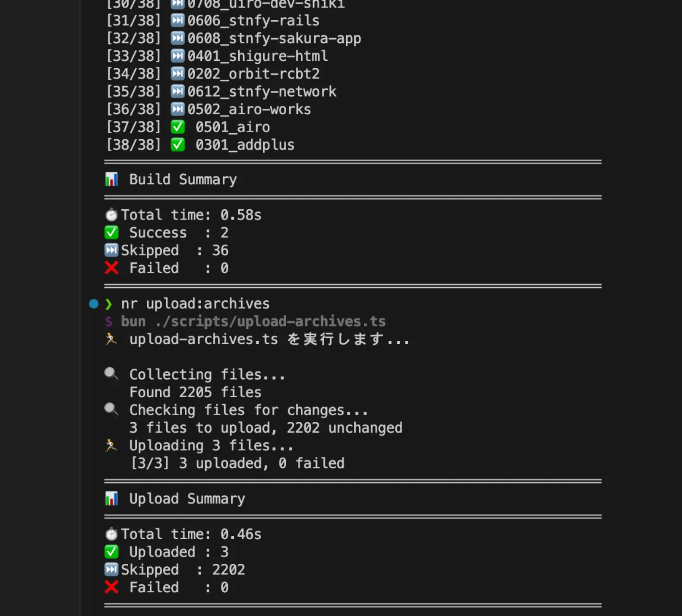Click the runner icon beside Uploading 3 files
This screenshot has height=616, width=682.
pyautogui.click(x=111, y=445)
